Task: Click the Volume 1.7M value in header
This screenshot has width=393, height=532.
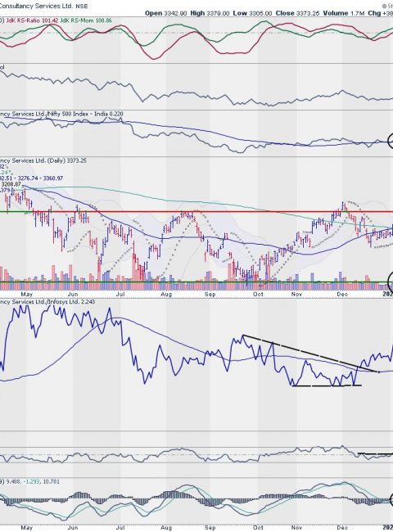Action: [344, 13]
